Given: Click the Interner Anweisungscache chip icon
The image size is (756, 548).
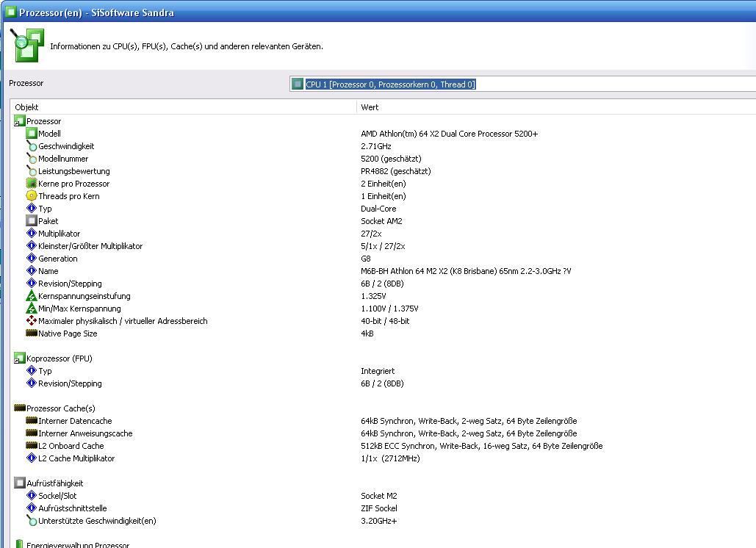Looking at the screenshot, I should point(32,433).
